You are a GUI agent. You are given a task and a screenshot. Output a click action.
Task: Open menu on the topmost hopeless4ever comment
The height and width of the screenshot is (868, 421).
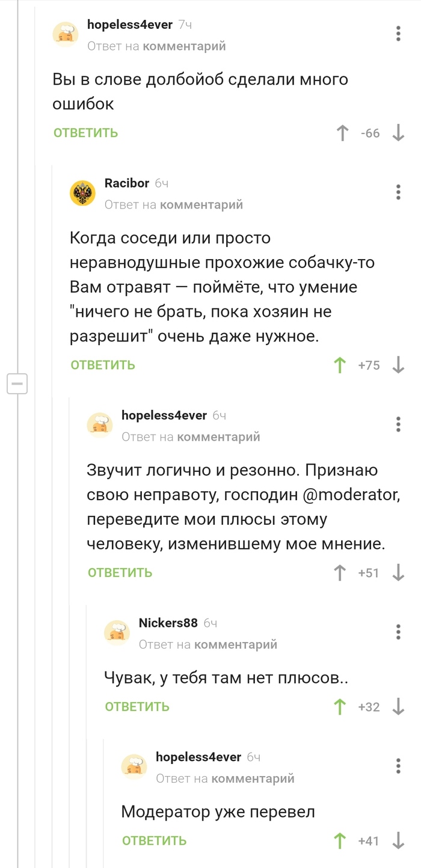[398, 34]
